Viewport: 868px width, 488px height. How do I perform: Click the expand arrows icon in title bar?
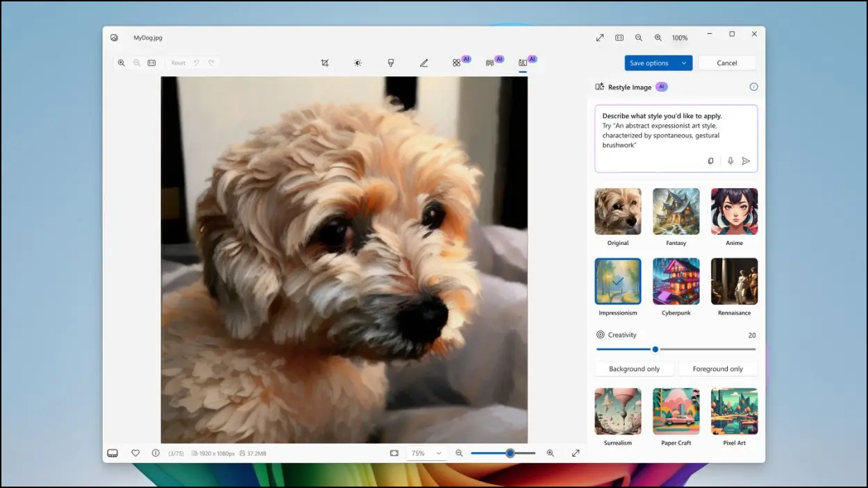pyautogui.click(x=600, y=37)
